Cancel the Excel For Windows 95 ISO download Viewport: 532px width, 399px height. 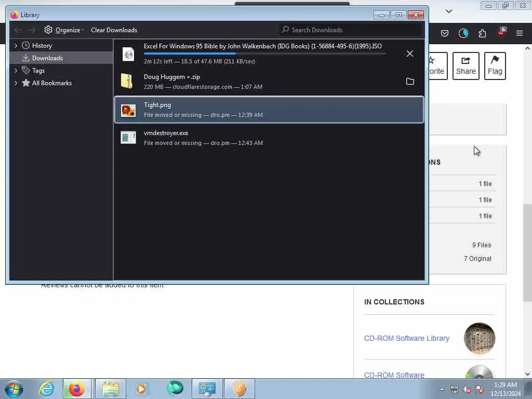[409, 54]
